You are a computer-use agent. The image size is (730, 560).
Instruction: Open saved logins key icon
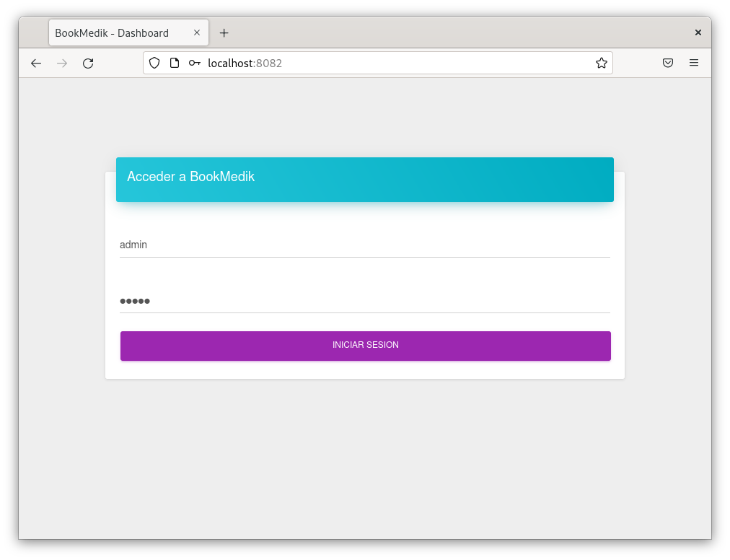coord(194,63)
